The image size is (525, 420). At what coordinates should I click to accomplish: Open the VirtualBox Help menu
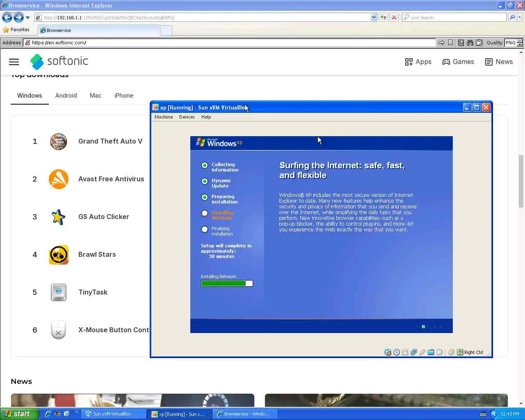click(x=206, y=117)
